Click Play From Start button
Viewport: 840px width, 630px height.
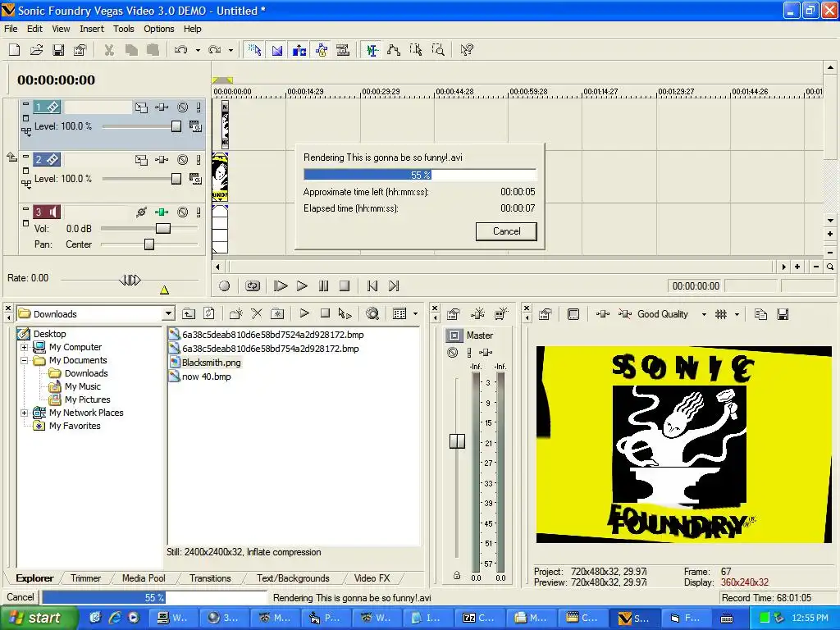pyautogui.click(x=281, y=286)
